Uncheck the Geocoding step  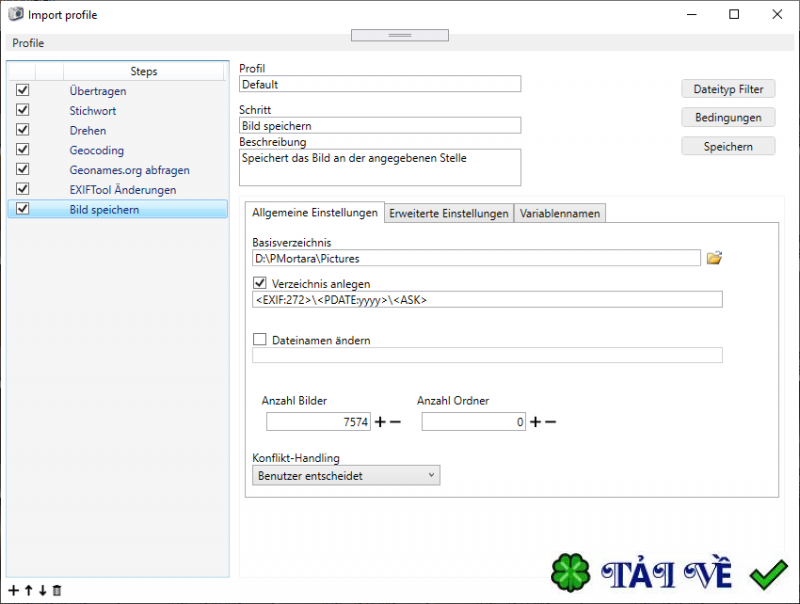click(x=21, y=149)
